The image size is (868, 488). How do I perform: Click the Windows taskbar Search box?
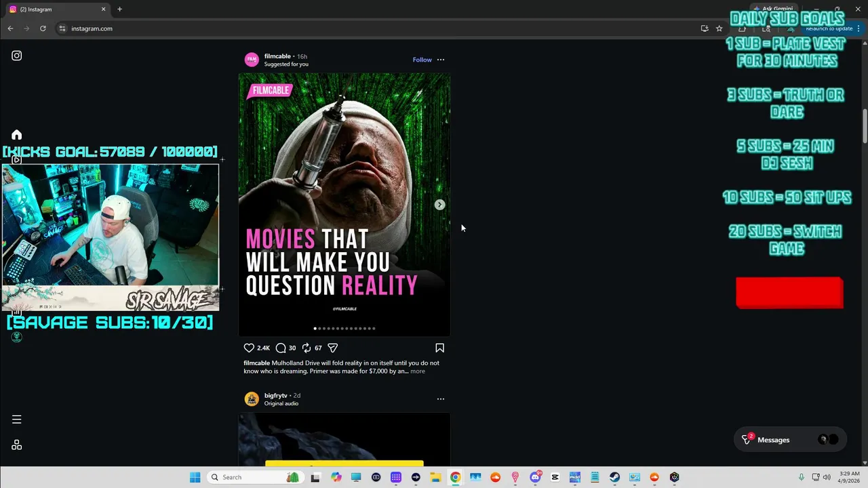pyautogui.click(x=254, y=477)
